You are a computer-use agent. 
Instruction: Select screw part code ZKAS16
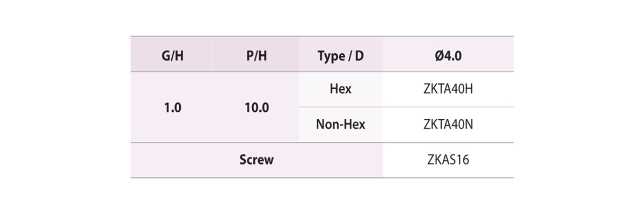coord(448,160)
